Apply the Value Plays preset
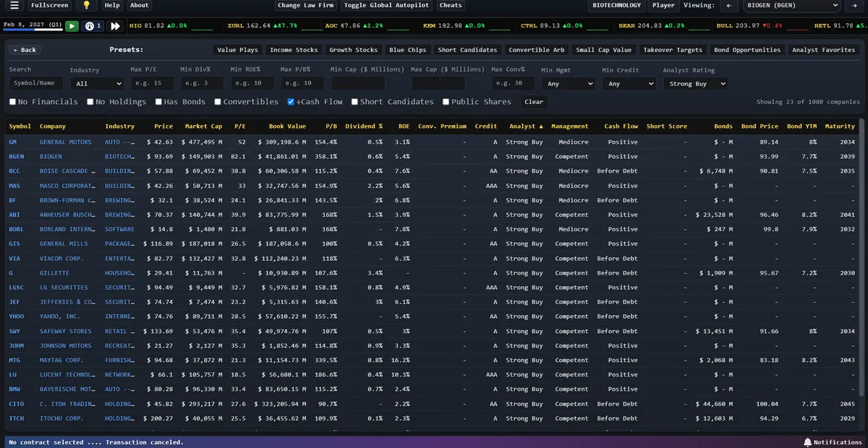Screen dimensions: 868x448 click(237, 50)
